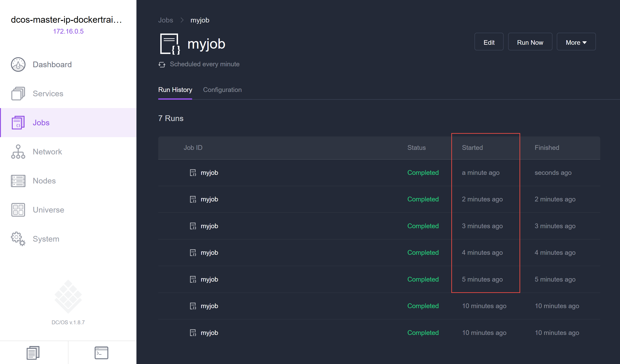
Task: Open Services section
Action: click(x=48, y=94)
